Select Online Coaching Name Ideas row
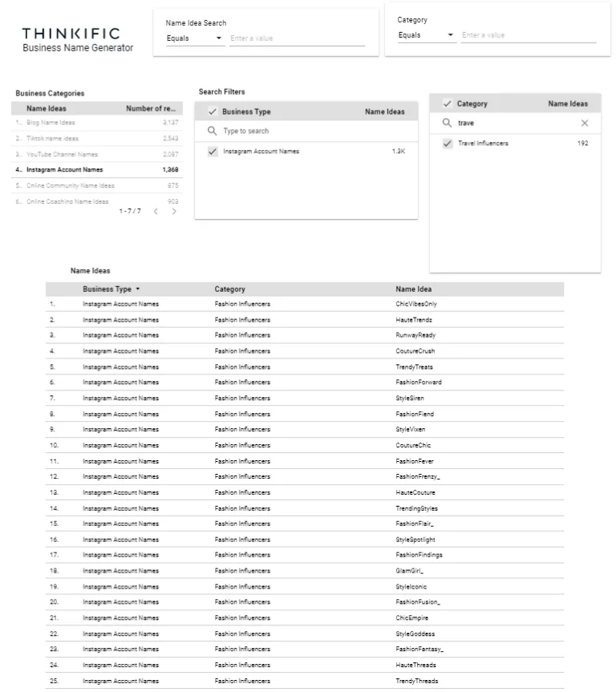616x692 pixels. (x=97, y=201)
